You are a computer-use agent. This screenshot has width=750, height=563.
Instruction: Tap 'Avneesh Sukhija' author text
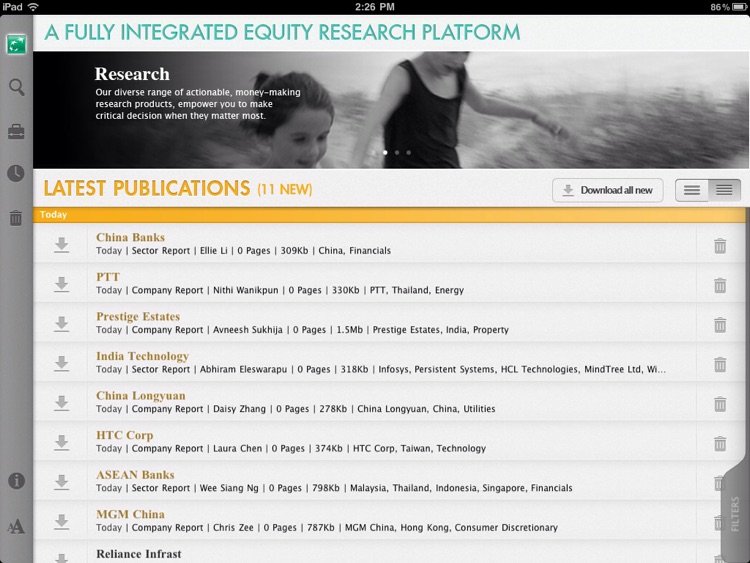(x=248, y=330)
